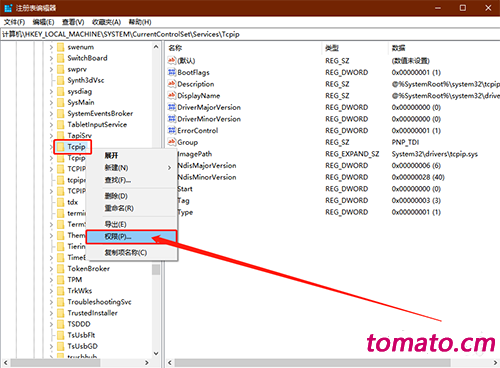Click the SwitchBoard folder icon
The height and width of the screenshot is (368, 500).
coord(60,58)
